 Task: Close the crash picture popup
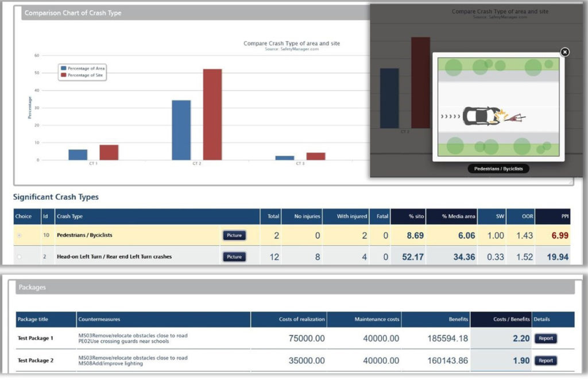564,52
